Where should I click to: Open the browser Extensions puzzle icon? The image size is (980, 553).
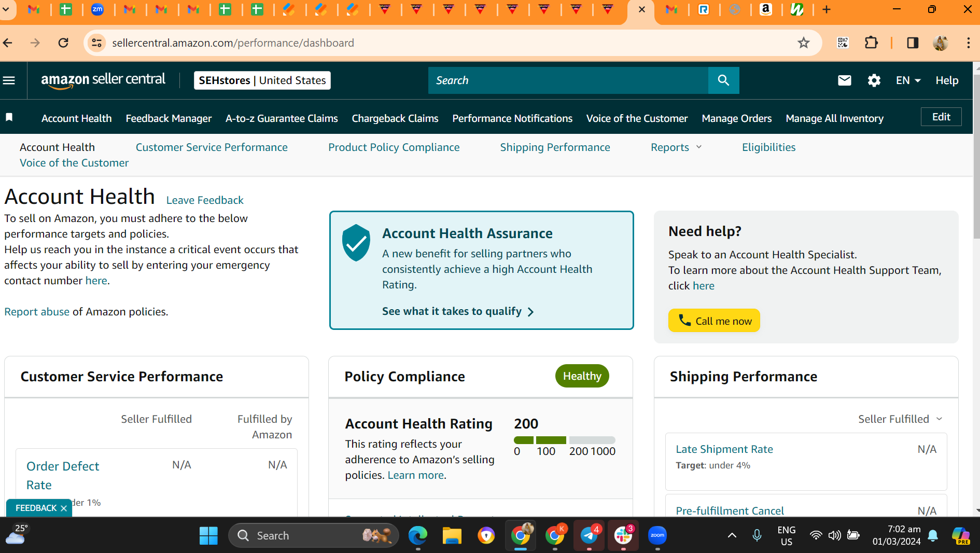click(872, 43)
